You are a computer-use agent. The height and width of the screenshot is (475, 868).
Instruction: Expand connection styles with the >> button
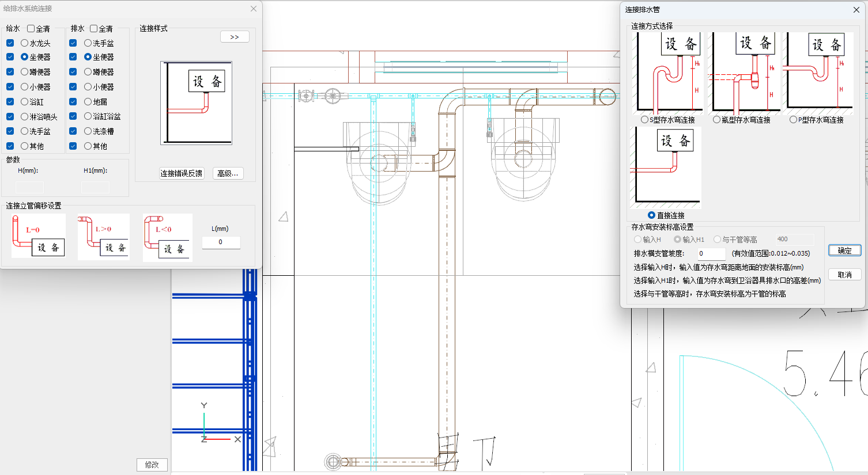235,37
